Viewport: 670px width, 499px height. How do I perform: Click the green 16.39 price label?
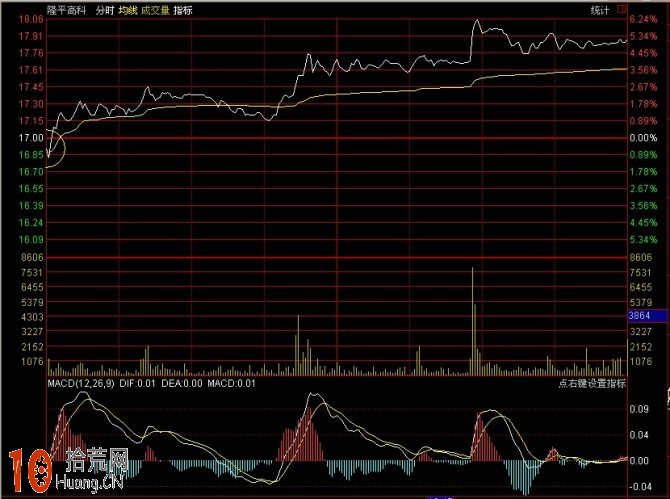pos(31,206)
